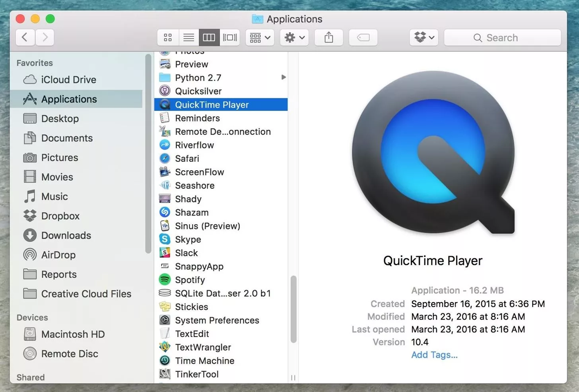Click the Share toolbar icon
Viewport: 579px width, 392px height.
point(328,37)
